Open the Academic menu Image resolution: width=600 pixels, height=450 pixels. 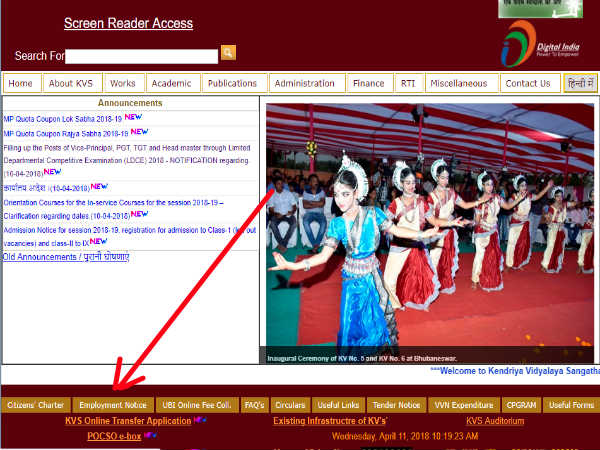[x=173, y=83]
